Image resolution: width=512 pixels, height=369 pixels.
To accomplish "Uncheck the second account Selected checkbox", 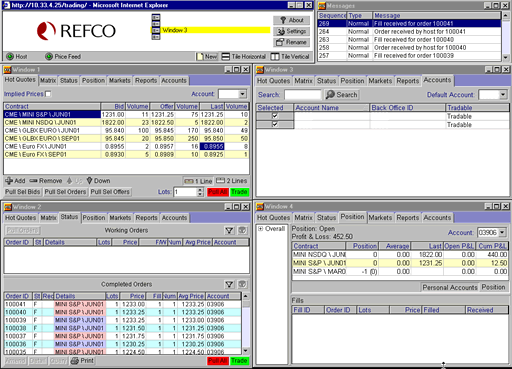I will [x=275, y=124].
